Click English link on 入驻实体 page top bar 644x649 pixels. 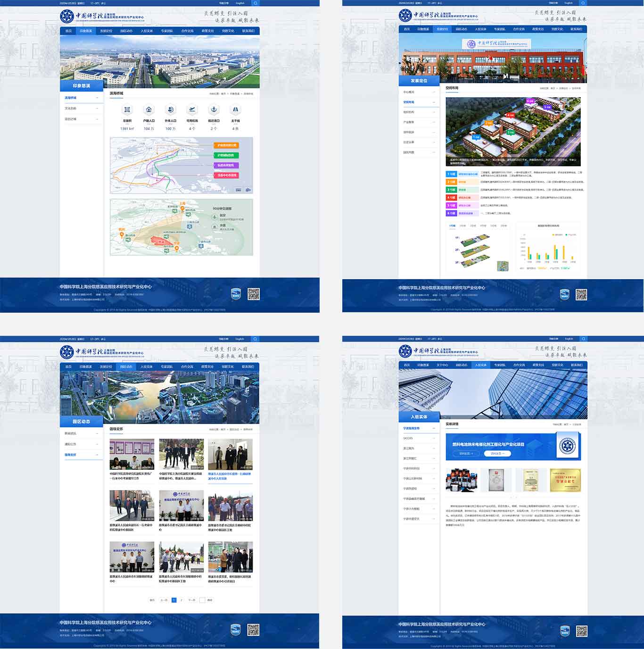pos(569,339)
